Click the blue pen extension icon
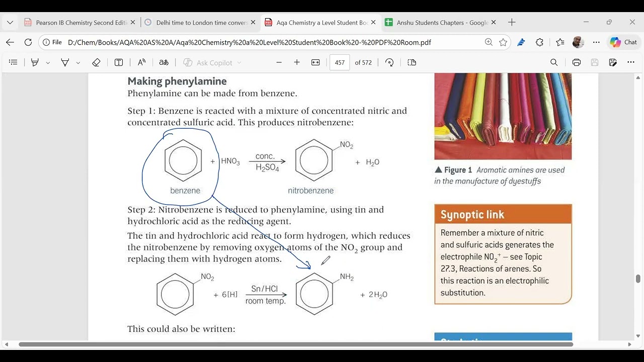This screenshot has width=644, height=362. click(521, 42)
